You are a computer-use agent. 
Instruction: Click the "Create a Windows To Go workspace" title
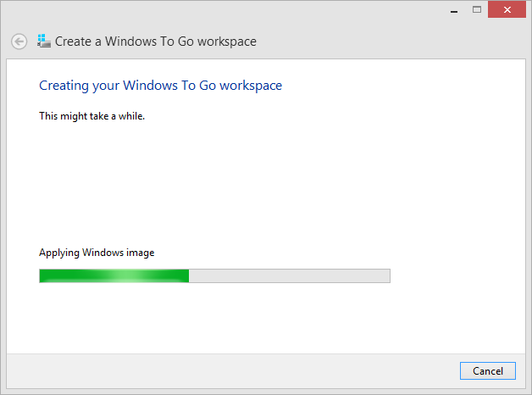tap(156, 42)
